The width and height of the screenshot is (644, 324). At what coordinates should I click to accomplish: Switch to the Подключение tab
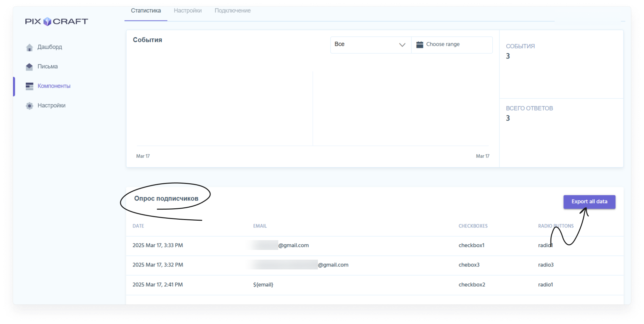pyautogui.click(x=233, y=11)
